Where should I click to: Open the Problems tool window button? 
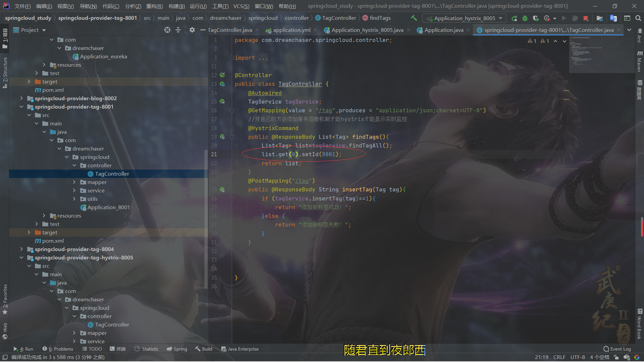(x=58, y=349)
